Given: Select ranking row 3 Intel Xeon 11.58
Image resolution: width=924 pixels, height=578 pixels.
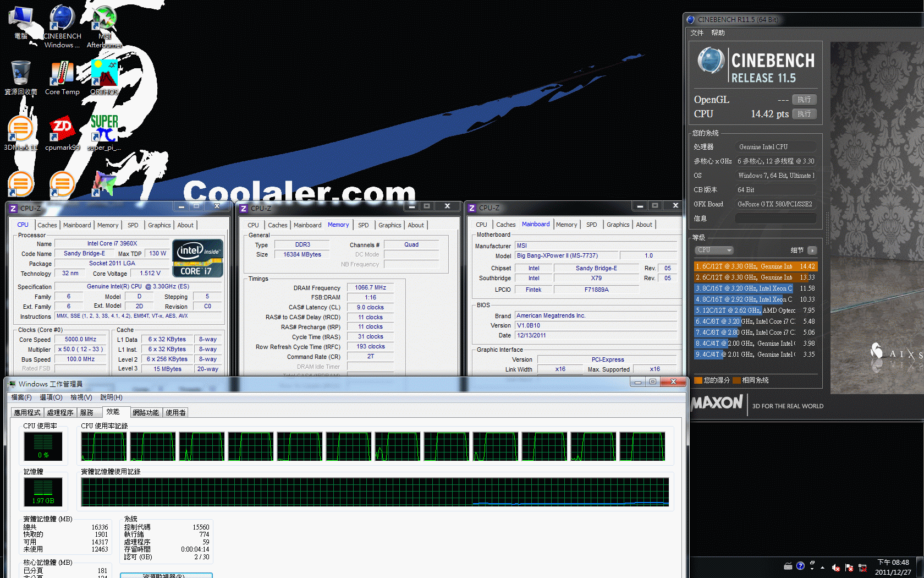Looking at the screenshot, I should click(756, 288).
